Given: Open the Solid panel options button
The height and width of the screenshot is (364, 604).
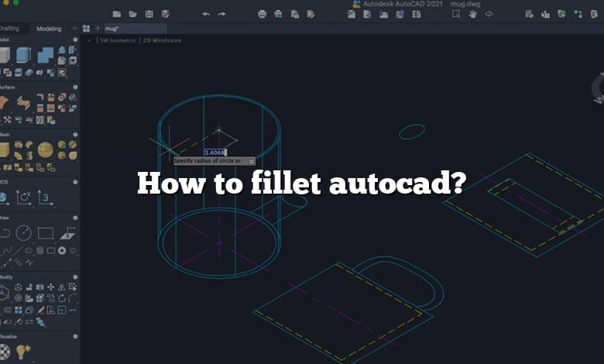Looking at the screenshot, I should (x=75, y=39).
